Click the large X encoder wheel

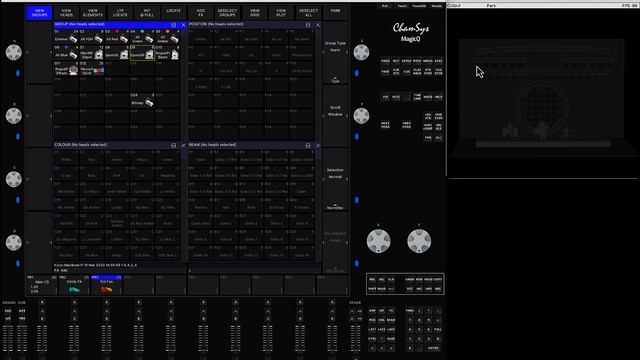[378, 241]
